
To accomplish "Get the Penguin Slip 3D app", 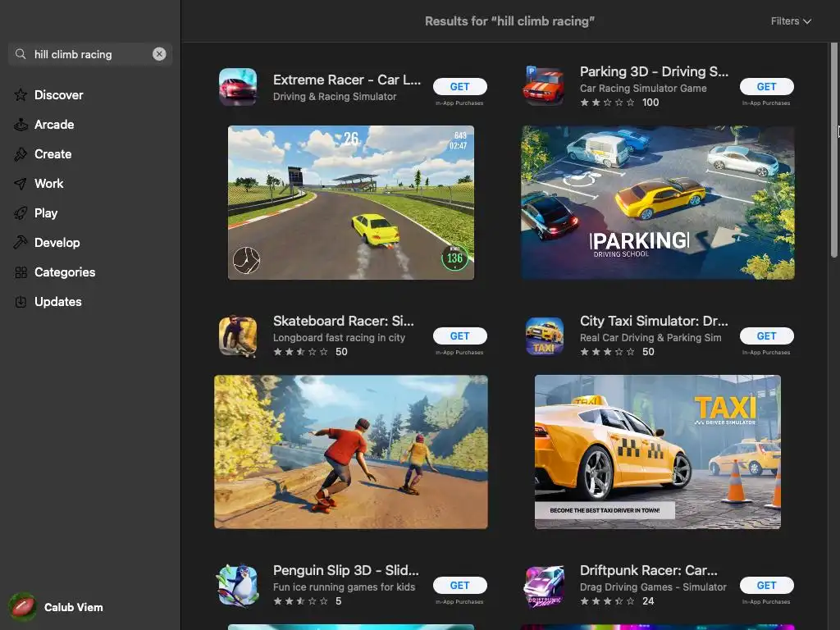I will (x=459, y=586).
